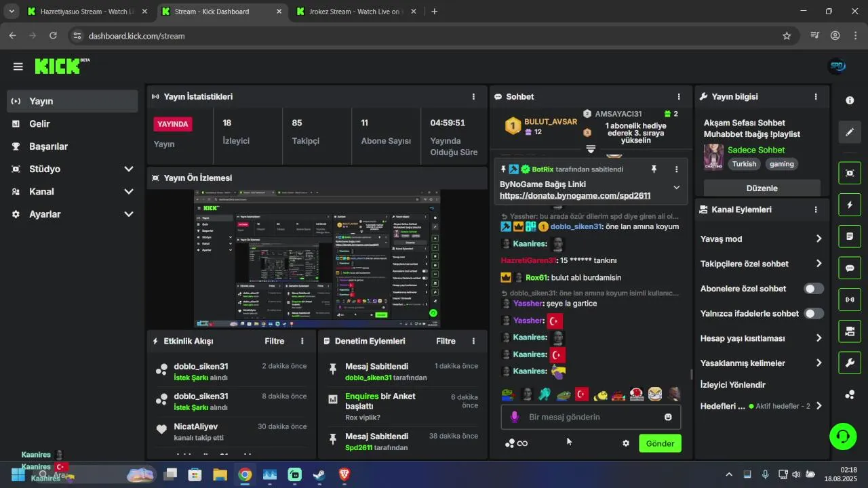The image size is (868, 488).
Task: Open Yayın bilgisi three-dot menu
Action: [816, 97]
